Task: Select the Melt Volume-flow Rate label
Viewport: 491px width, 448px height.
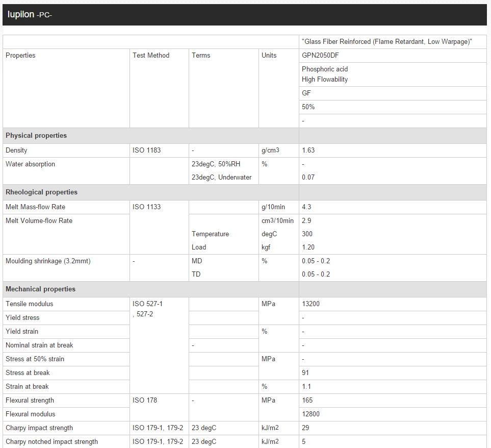Action: coord(39,221)
